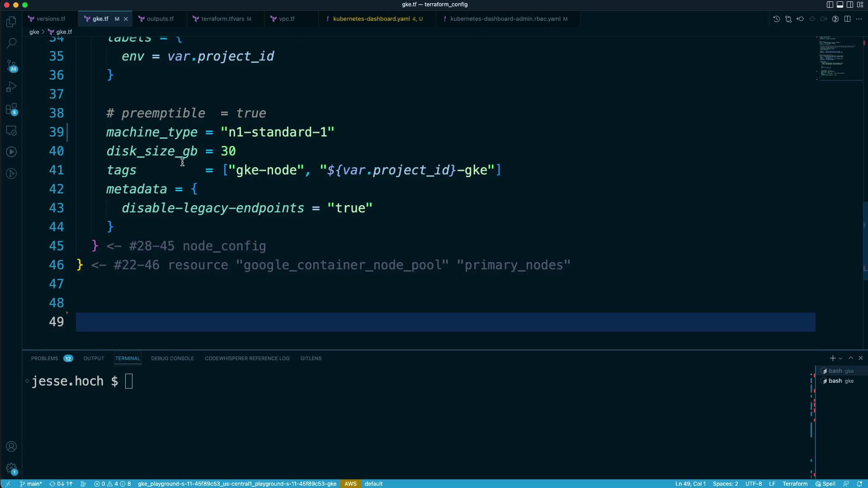Screen dimensions: 868x488
Task: Switch to the PROBLEMS panel tab
Action: point(44,358)
